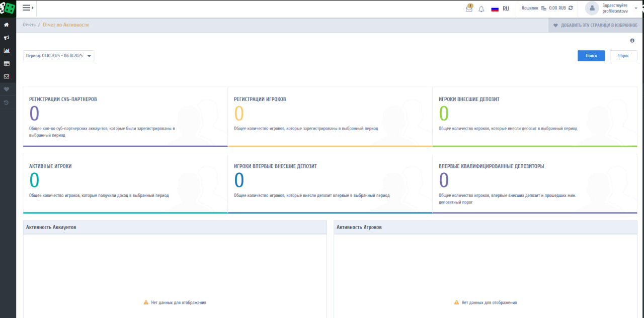The width and height of the screenshot is (644, 318).
Task: Expand the Период date range dropdown
Action: click(58, 56)
